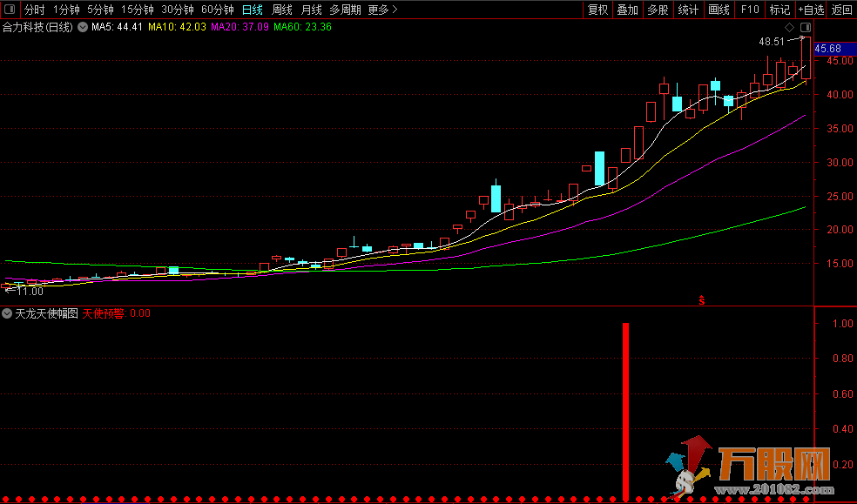The height and width of the screenshot is (504, 857).
Task: Select the 60分钟 period tab
Action: 218,10
